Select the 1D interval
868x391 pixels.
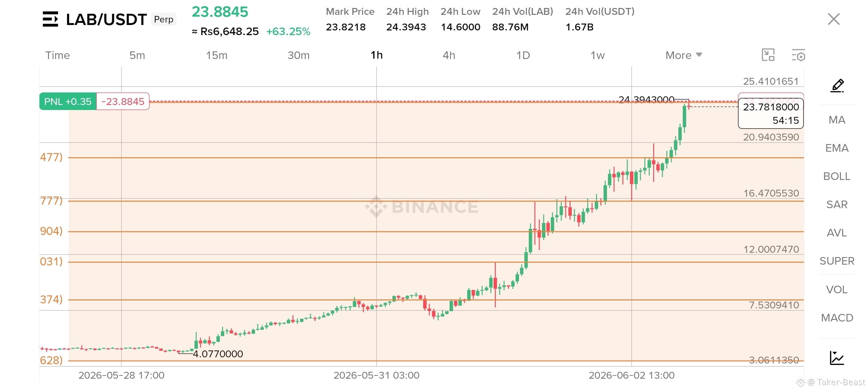523,55
